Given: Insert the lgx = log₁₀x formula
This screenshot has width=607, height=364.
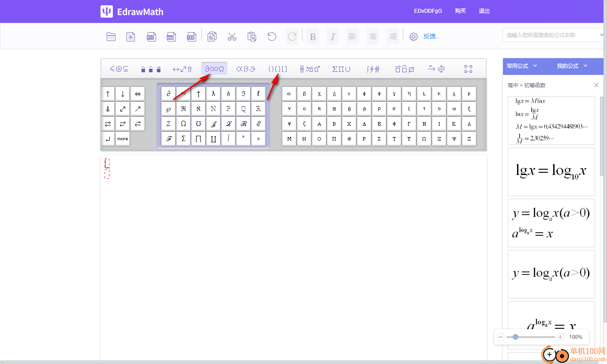Looking at the screenshot, I should [551, 171].
